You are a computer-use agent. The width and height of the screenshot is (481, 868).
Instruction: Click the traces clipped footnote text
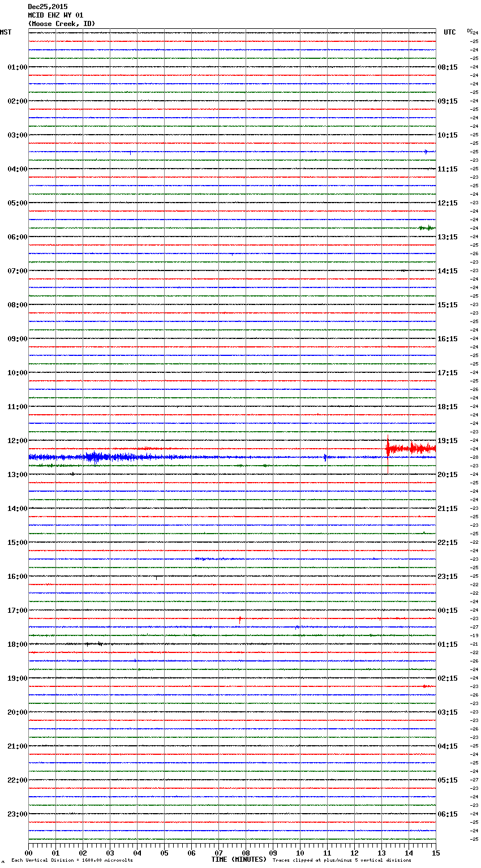click(x=342, y=860)
